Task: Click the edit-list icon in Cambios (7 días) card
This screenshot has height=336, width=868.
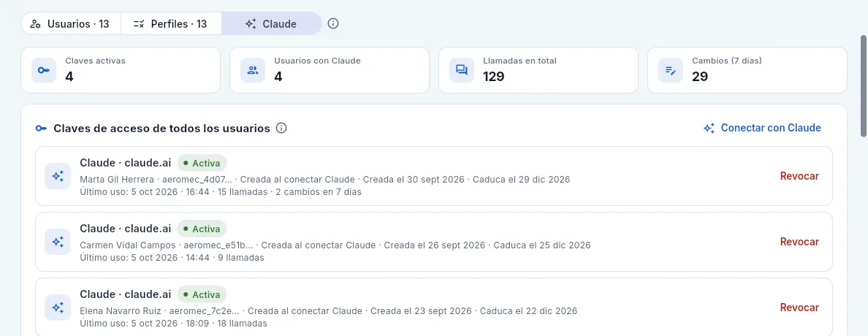Action: 671,70
